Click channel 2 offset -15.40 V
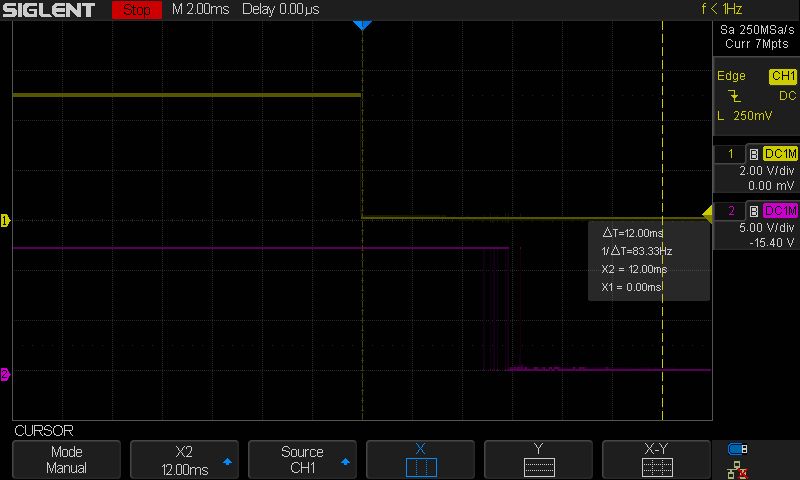Viewport: 800px width, 480px height. pyautogui.click(x=772, y=243)
